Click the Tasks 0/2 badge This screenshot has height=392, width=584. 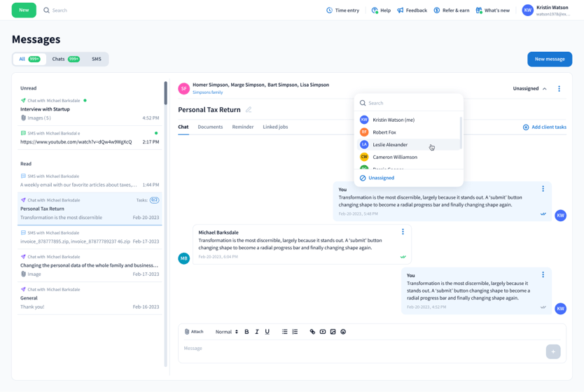154,200
